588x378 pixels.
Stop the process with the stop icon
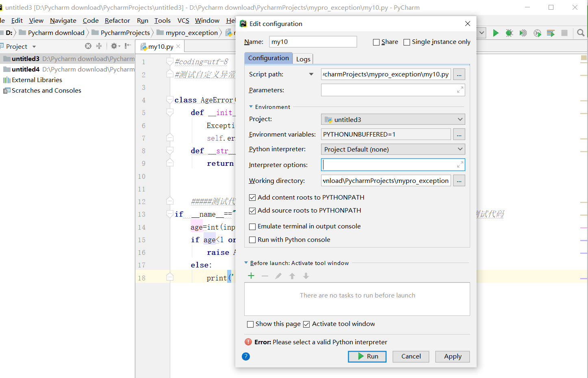point(564,33)
